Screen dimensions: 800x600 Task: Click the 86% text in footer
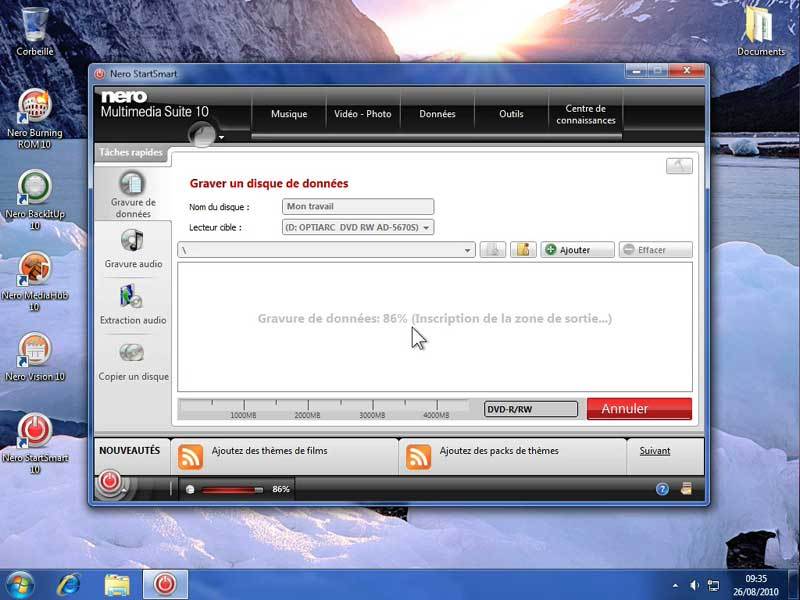[x=281, y=489]
